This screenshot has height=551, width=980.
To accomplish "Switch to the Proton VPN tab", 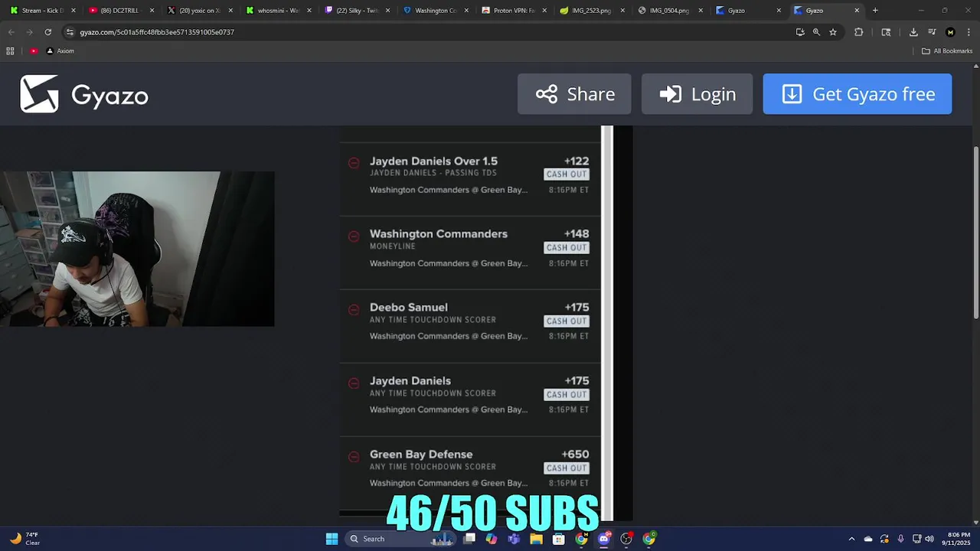I will point(513,11).
